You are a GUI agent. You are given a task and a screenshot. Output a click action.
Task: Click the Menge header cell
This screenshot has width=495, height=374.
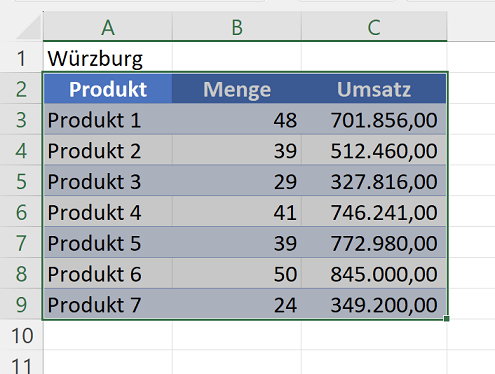[x=237, y=89]
